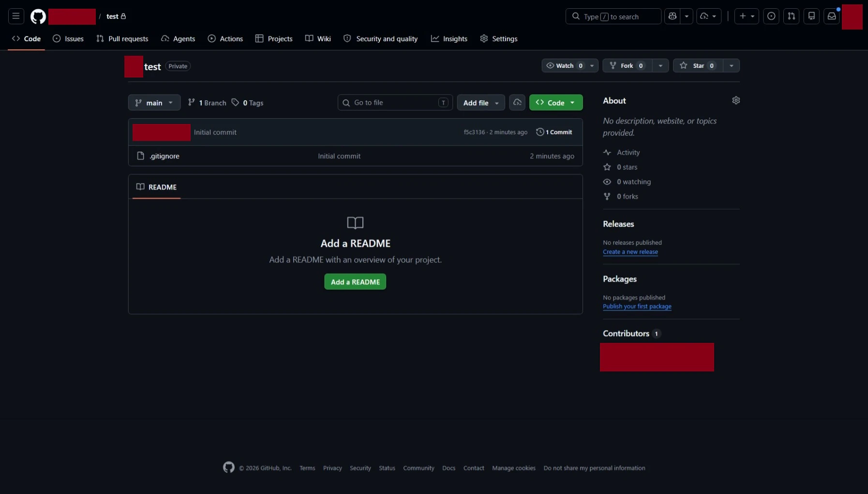Open the Contributors heading link
The height and width of the screenshot is (494, 868).
click(x=631, y=333)
